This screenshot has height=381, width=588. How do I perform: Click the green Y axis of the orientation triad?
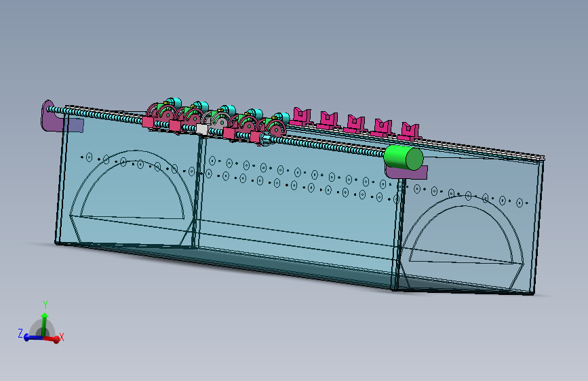(45, 323)
